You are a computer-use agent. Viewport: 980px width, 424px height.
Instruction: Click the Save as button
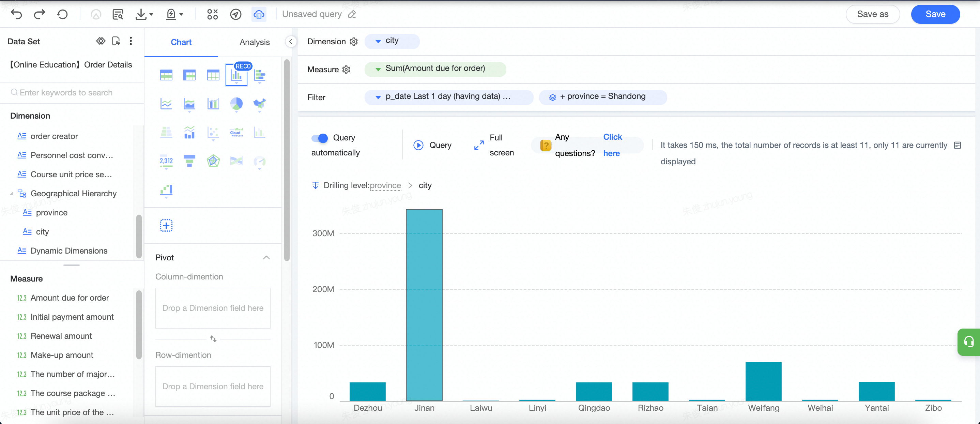[872, 14]
